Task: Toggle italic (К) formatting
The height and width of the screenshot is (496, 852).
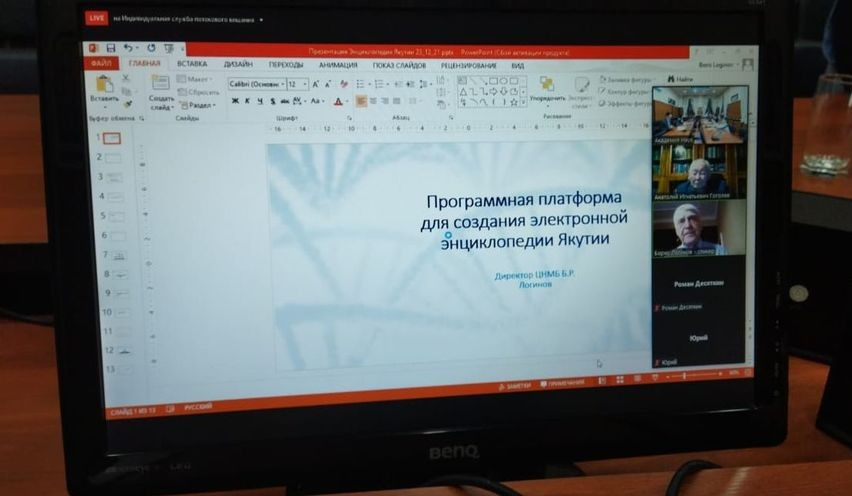Action: pyautogui.click(x=246, y=101)
